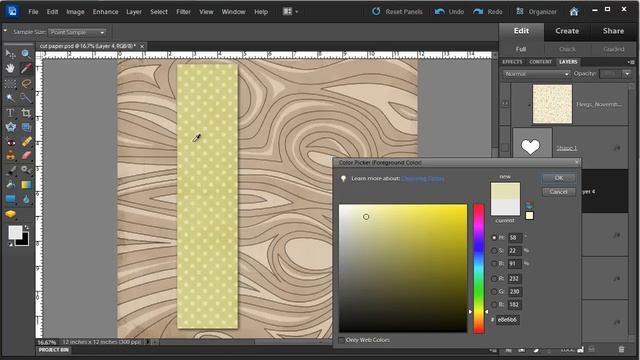This screenshot has height=360, width=640.
Task: Enable the Only Web Colors checkbox
Action: coord(342,340)
